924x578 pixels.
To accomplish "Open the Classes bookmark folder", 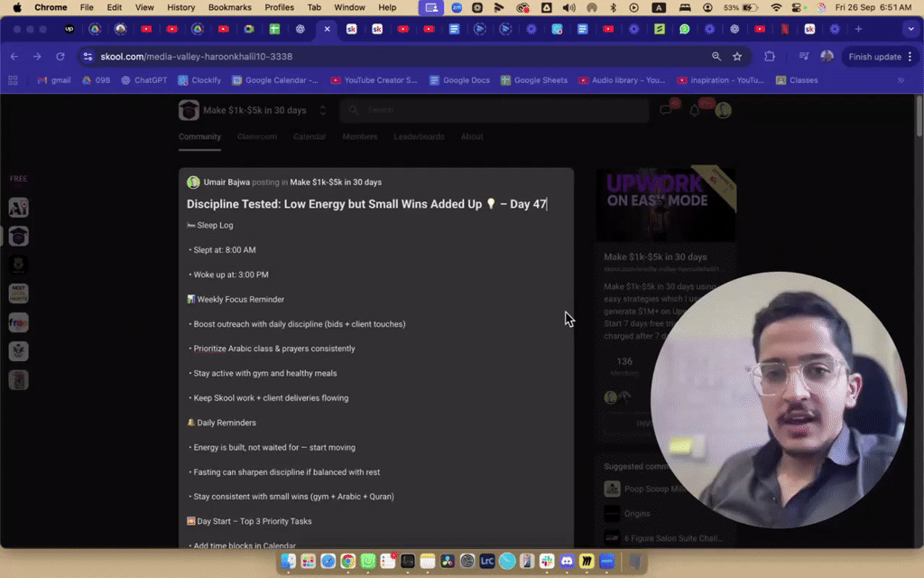I will (797, 80).
